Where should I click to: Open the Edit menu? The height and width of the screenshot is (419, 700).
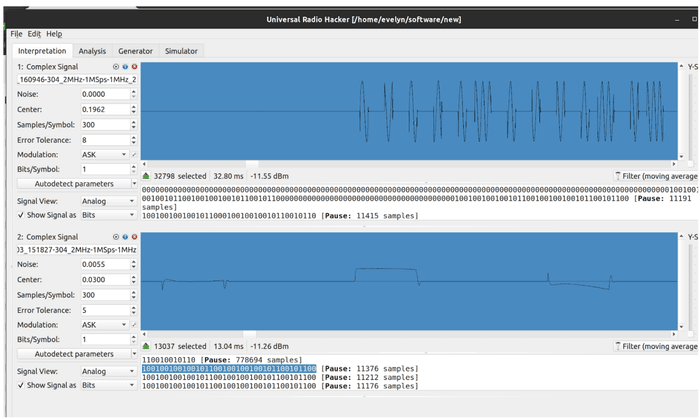(34, 34)
